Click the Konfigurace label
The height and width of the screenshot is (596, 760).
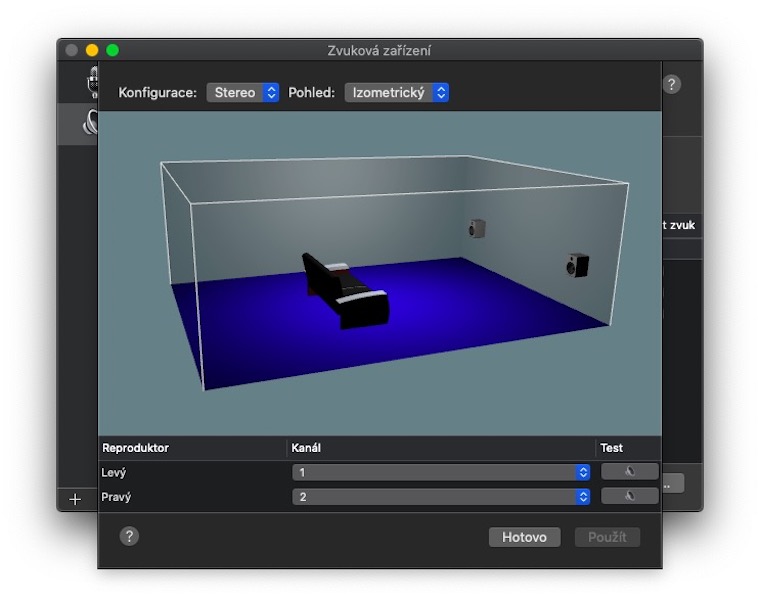coord(158,93)
